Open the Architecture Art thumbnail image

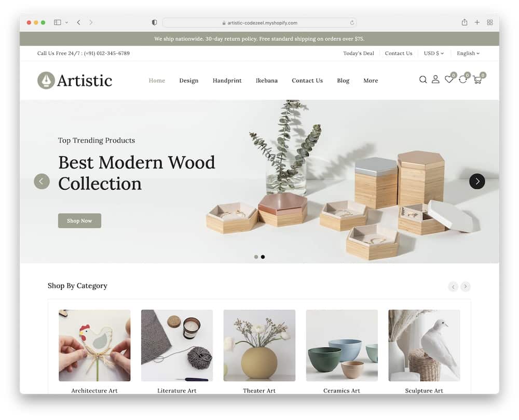pyautogui.click(x=94, y=345)
